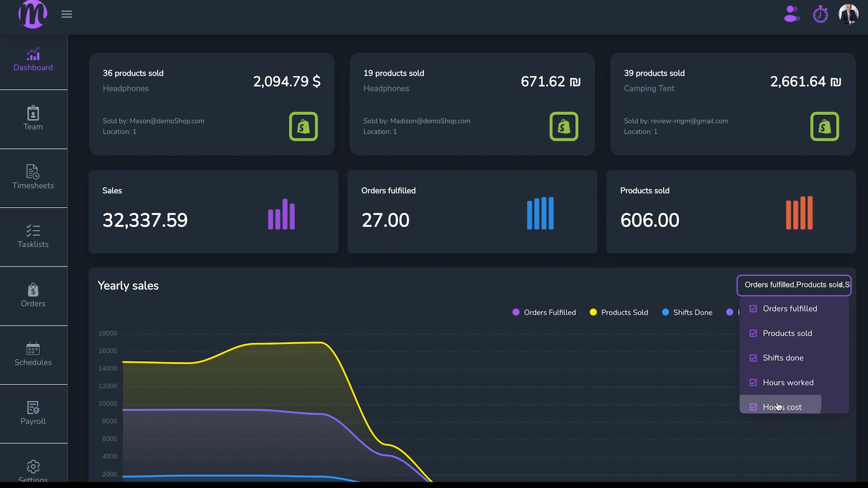Click the purple M app logo
This screenshot has width=868, height=488.
pyautogui.click(x=33, y=14)
